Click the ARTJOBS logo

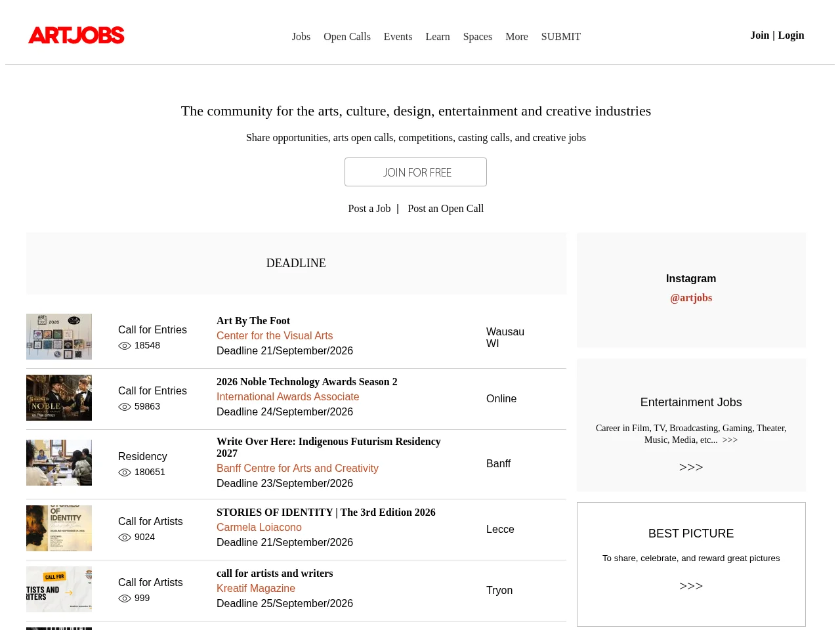[76, 35]
